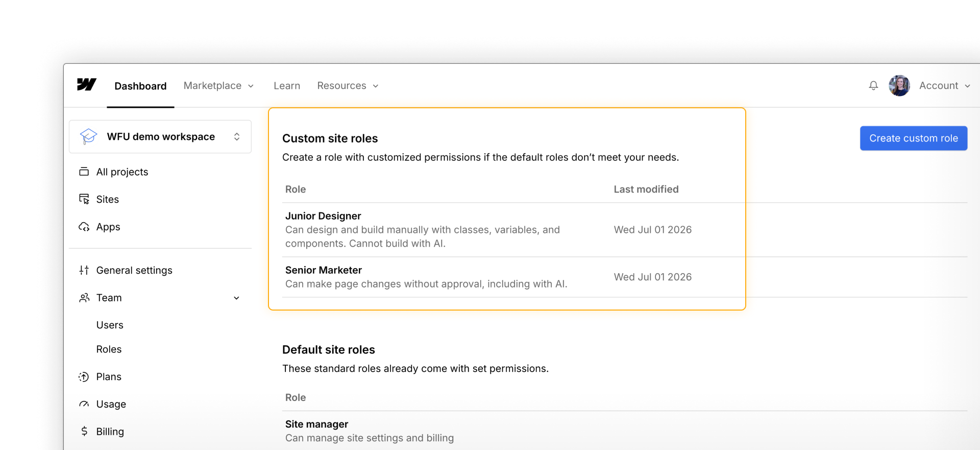Screen dimensions: 980x450
Task: Click the user profile avatar
Action: coord(899,86)
